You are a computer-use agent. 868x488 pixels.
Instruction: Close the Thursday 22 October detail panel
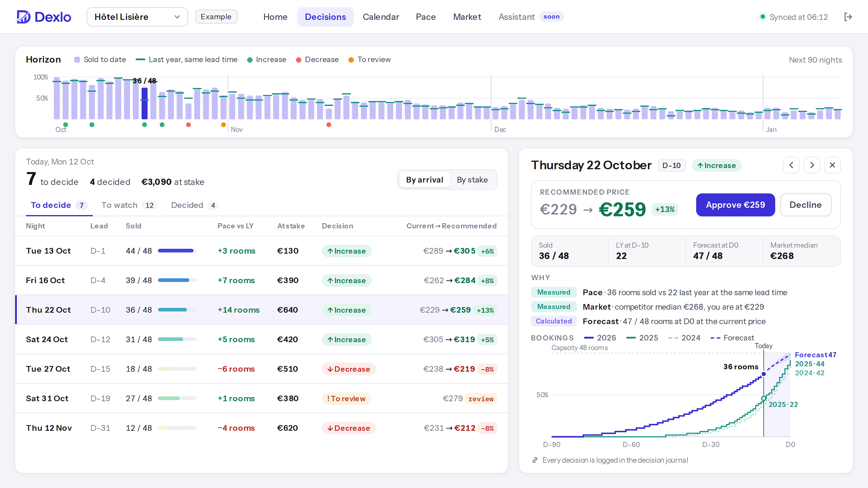pyautogui.click(x=832, y=165)
